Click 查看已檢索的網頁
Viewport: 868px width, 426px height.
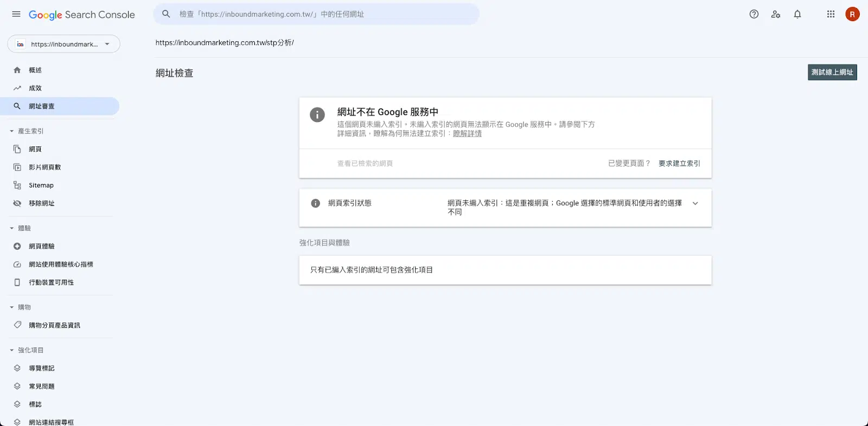pos(365,163)
